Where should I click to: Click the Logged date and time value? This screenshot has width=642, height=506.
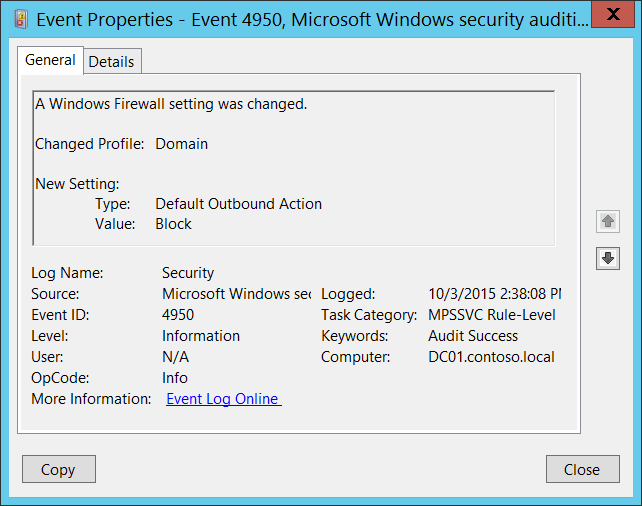[x=494, y=294]
